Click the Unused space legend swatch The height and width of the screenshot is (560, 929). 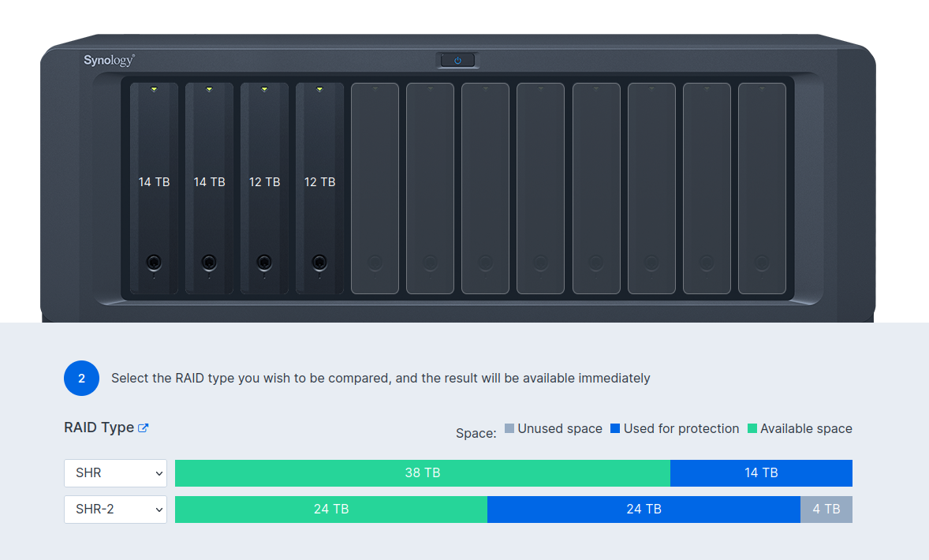(x=509, y=428)
